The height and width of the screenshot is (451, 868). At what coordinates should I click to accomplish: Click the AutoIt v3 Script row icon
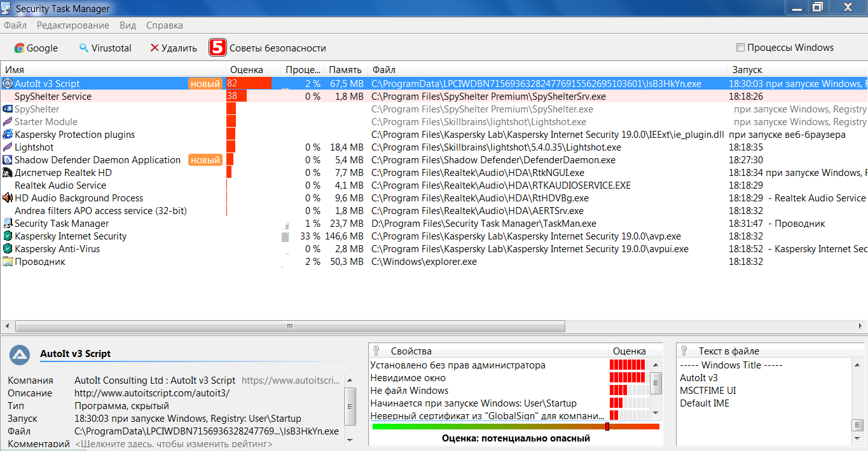[8, 84]
